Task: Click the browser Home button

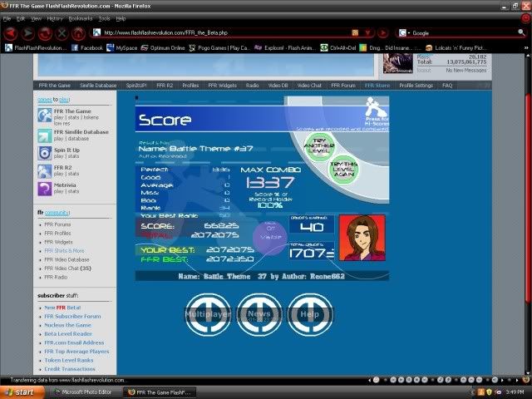Action: (x=78, y=33)
